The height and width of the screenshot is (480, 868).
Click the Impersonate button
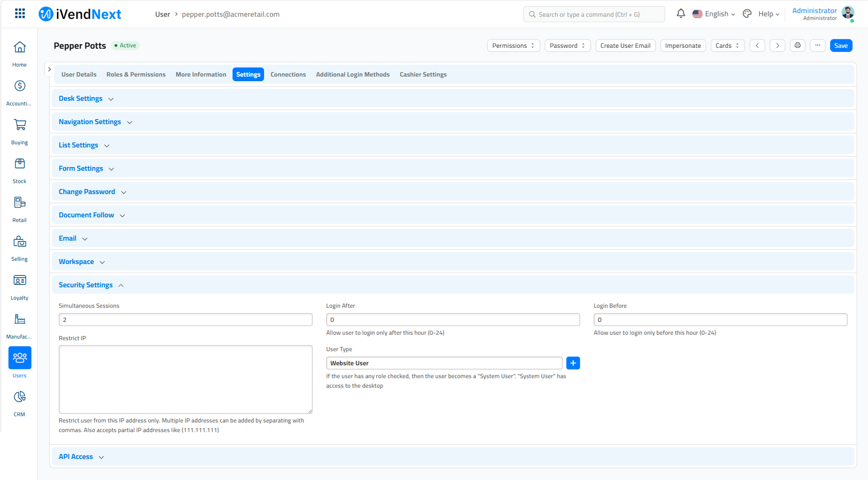click(683, 45)
